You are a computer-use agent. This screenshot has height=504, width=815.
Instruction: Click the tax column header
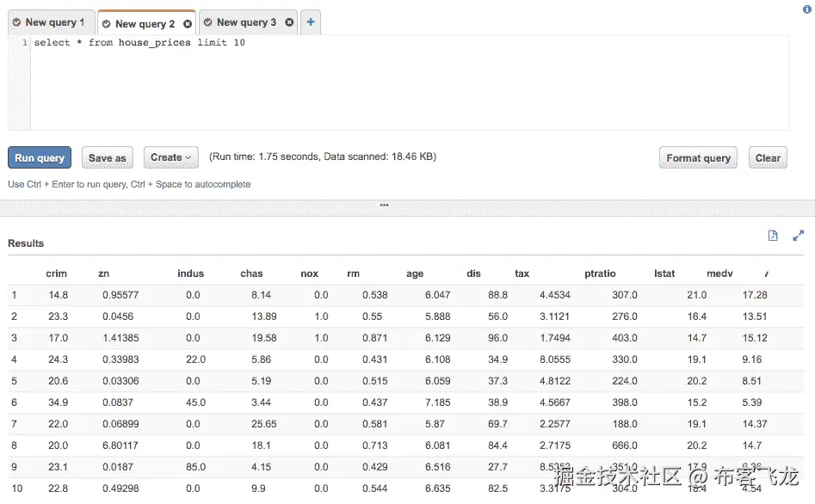coord(522,274)
